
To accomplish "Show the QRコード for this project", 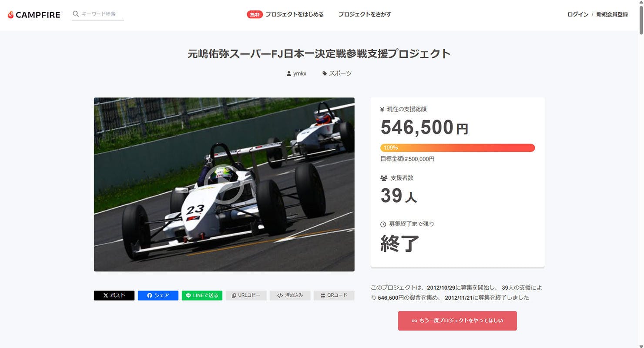I will click(x=334, y=295).
